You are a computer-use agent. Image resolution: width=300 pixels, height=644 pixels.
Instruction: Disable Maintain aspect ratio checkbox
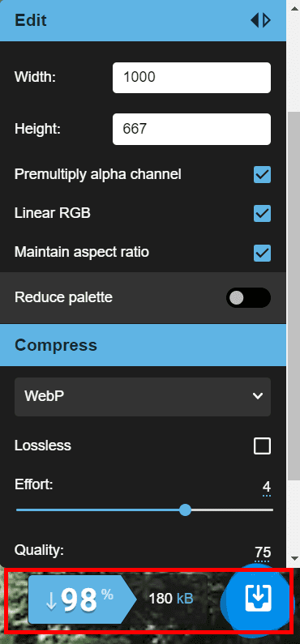262,253
